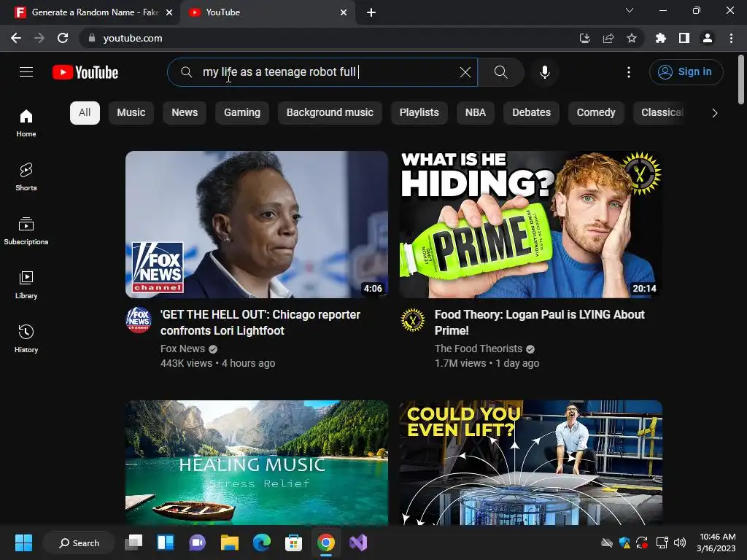Toggle the Chrome side panel

coord(684,38)
